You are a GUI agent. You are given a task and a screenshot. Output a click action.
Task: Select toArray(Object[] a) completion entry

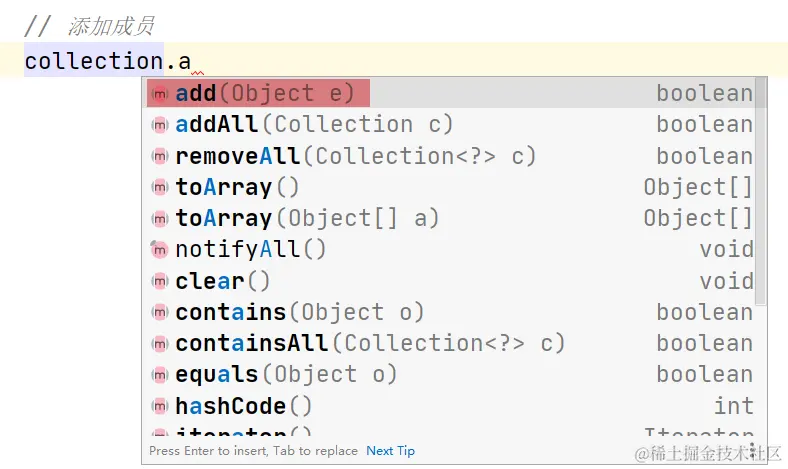pos(307,219)
